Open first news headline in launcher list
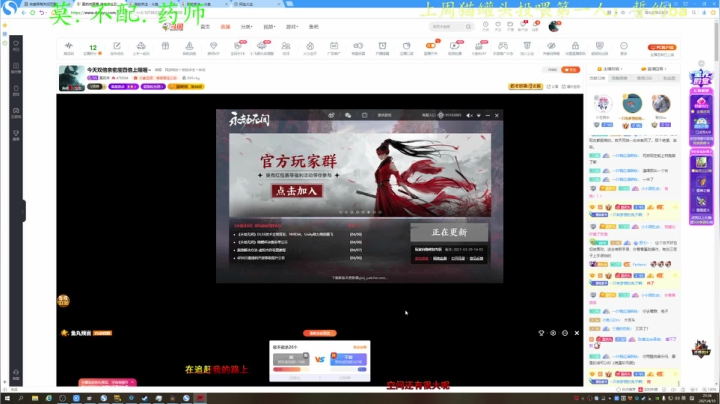The image size is (720, 404). (x=285, y=234)
